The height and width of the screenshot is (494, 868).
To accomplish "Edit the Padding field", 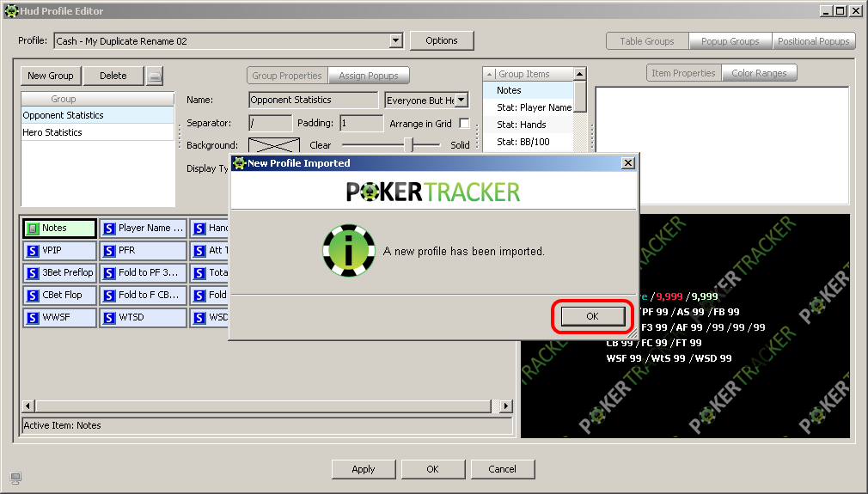I will point(361,124).
